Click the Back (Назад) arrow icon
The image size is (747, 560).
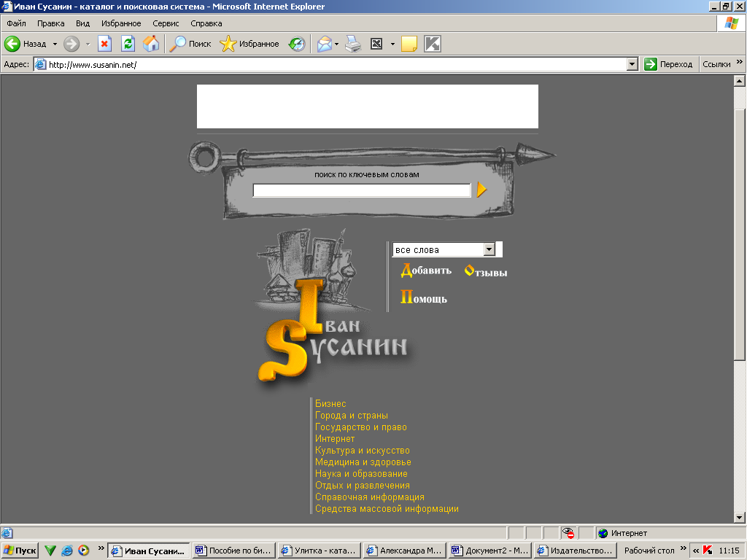(12, 44)
